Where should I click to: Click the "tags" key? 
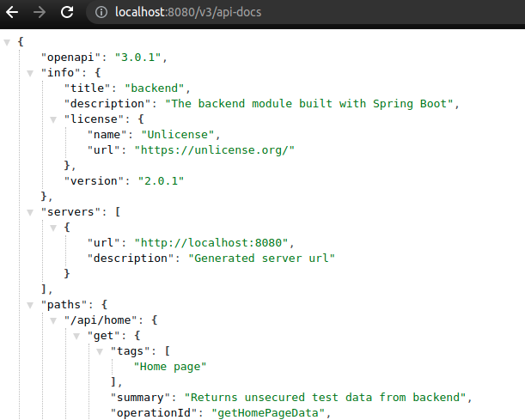click(x=131, y=351)
